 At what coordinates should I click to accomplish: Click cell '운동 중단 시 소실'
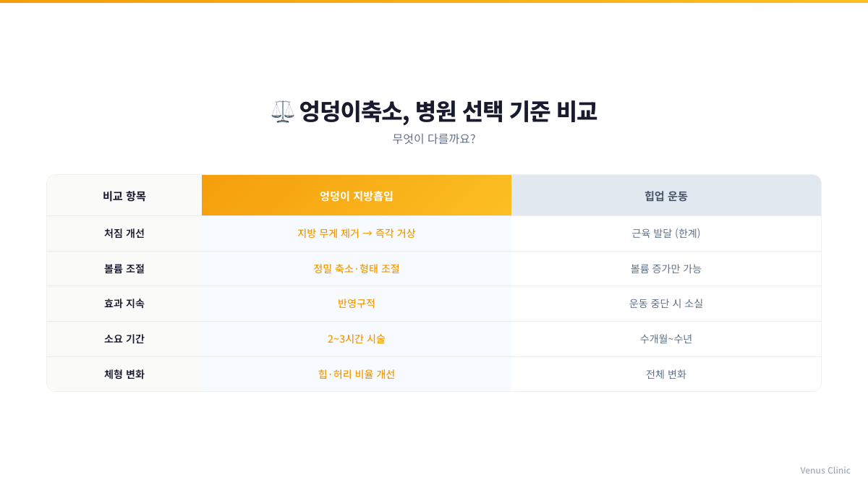666,304
